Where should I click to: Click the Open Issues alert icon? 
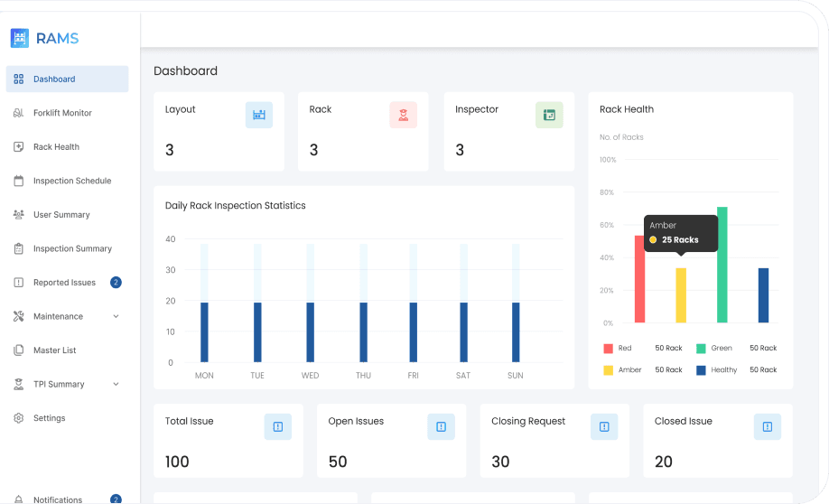point(441,427)
